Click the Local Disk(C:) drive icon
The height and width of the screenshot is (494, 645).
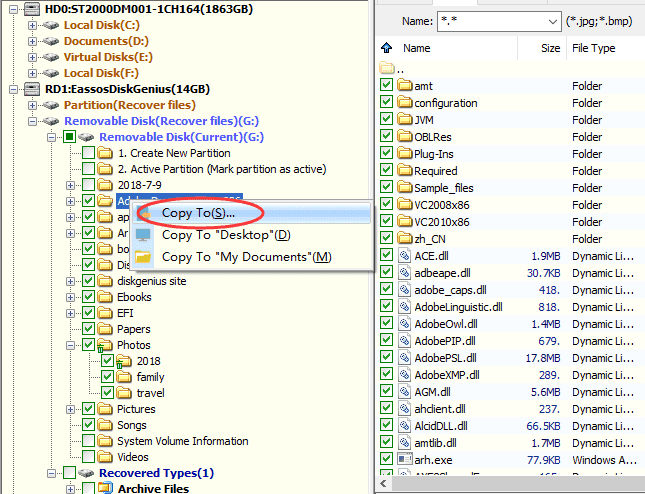(x=51, y=25)
